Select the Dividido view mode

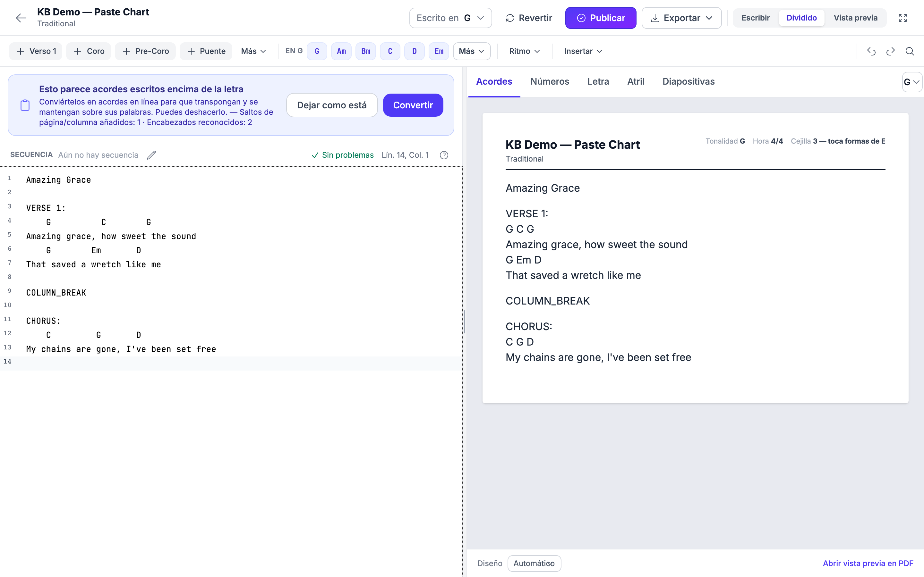click(x=801, y=18)
